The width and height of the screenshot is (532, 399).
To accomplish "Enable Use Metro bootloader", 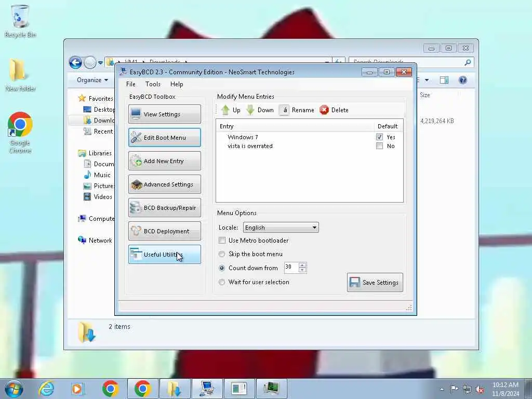I will [x=222, y=241].
